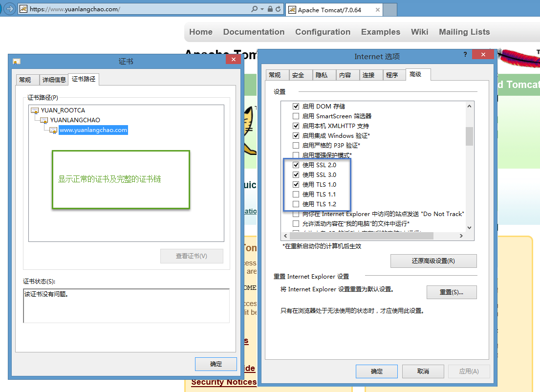Click the certificate dialog title bar icon
This screenshot has width=540, height=392.
[x=17, y=61]
